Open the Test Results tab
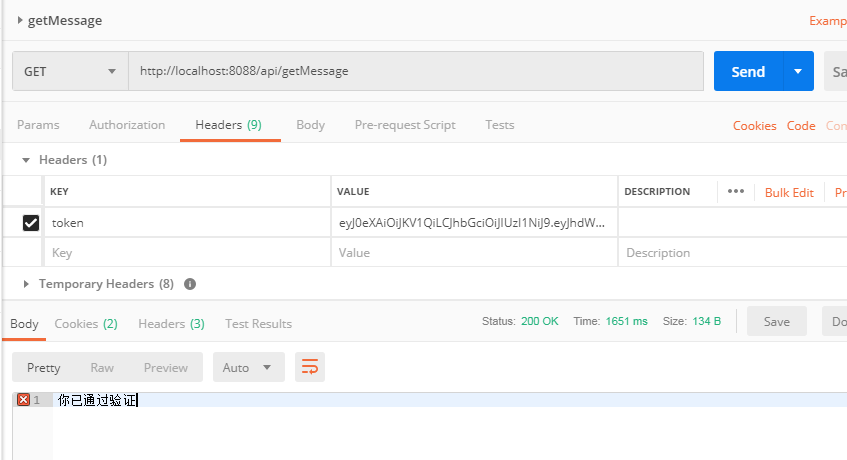 pos(258,324)
